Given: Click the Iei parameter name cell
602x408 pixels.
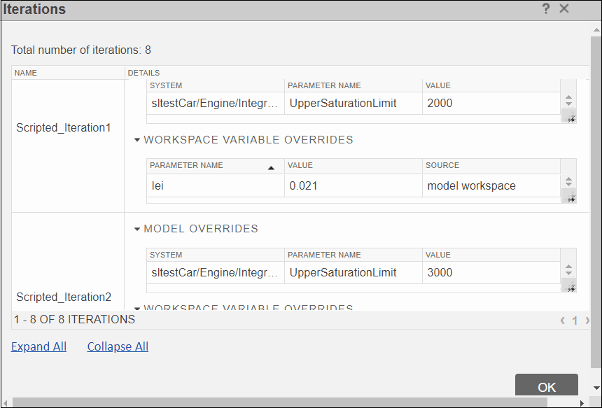Looking at the screenshot, I should coord(215,186).
